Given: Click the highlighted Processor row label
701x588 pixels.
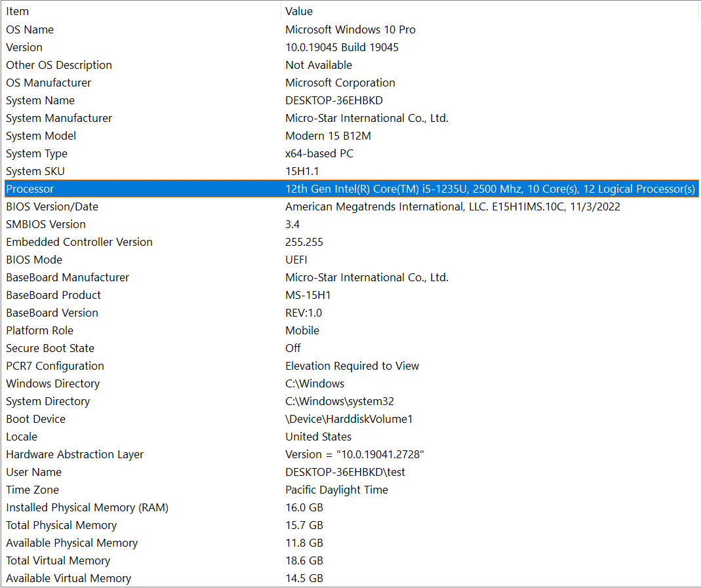Looking at the screenshot, I should (x=30, y=189).
